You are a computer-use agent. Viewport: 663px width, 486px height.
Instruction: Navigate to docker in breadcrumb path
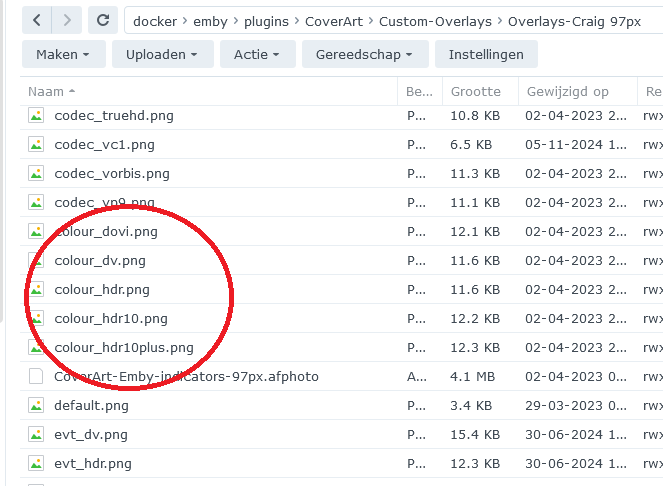(155, 21)
